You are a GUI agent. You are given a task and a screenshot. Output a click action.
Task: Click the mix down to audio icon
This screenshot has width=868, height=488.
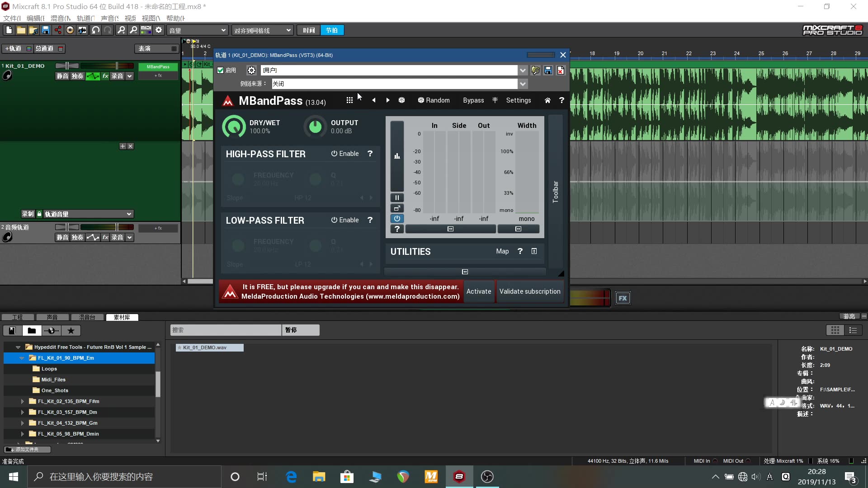(x=82, y=30)
